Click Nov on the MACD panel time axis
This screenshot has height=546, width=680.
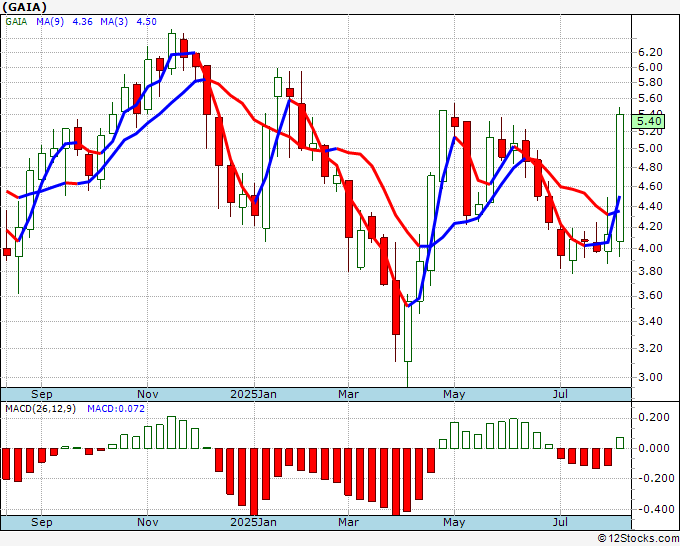click(147, 522)
